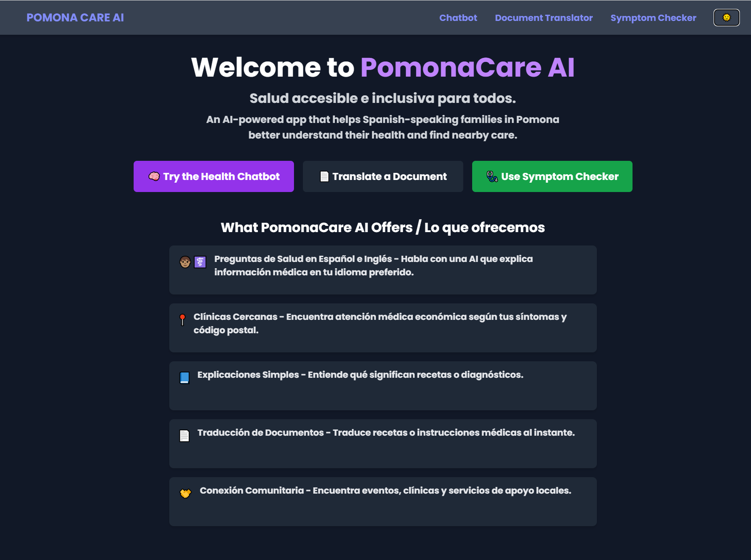The image size is (751, 560).
Task: Click the POMONA CARE AI logo
Action: pyautogui.click(x=75, y=17)
